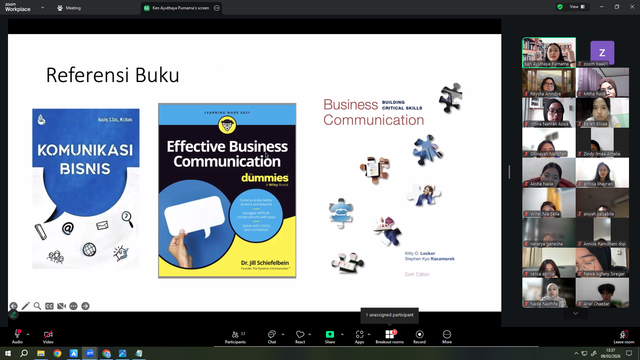
Task: Go to previous slide in slideshow toolbar
Action: point(13,306)
